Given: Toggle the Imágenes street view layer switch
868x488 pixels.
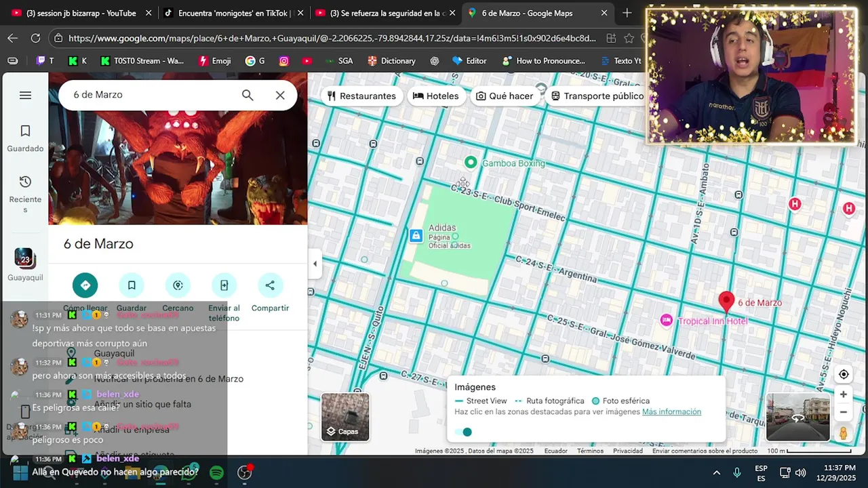Looking at the screenshot, I should pos(463,432).
